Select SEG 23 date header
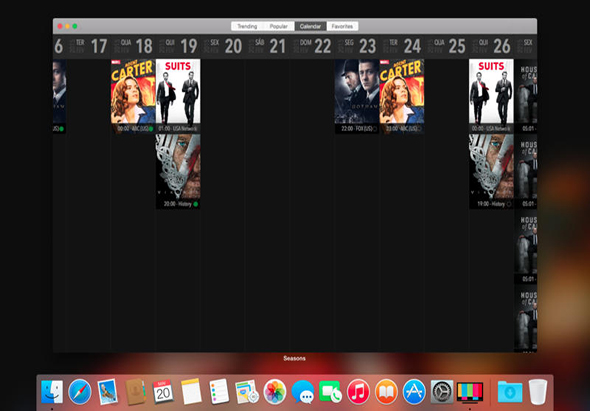The image size is (590, 411). tap(357, 46)
